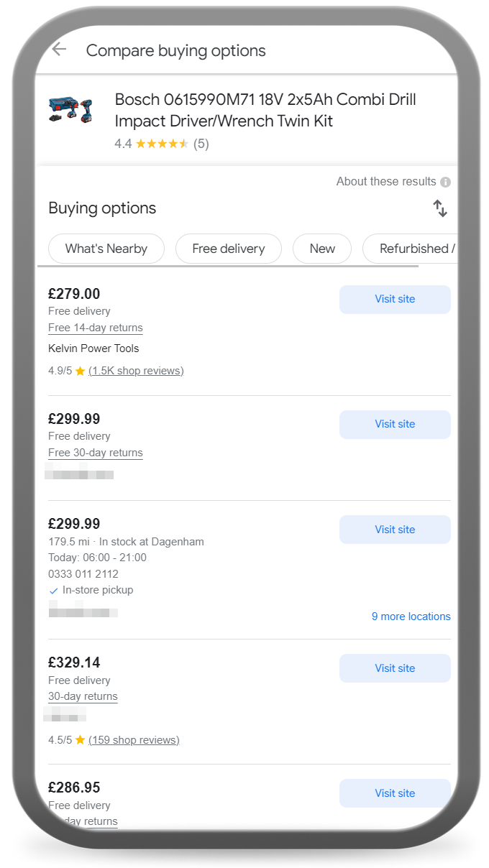Enable the What's Nearby filter
The width and height of the screenshot is (489, 868).
106,248
